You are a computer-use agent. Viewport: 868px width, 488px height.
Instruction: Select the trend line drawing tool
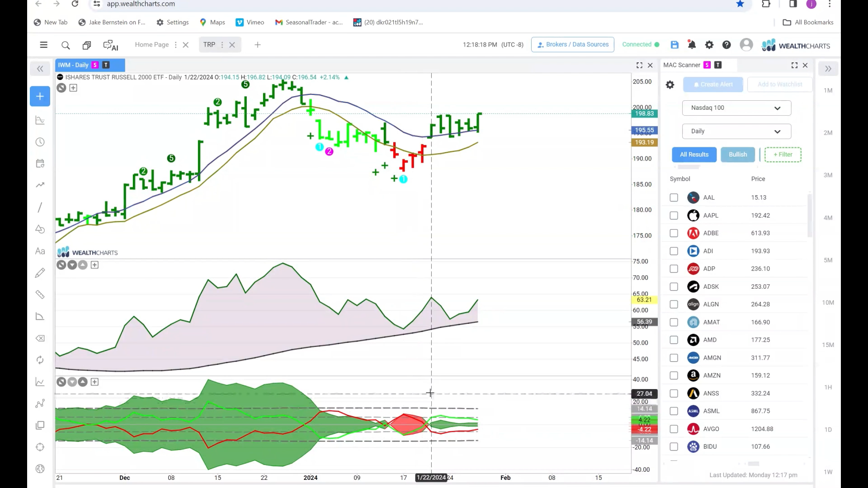click(x=40, y=207)
